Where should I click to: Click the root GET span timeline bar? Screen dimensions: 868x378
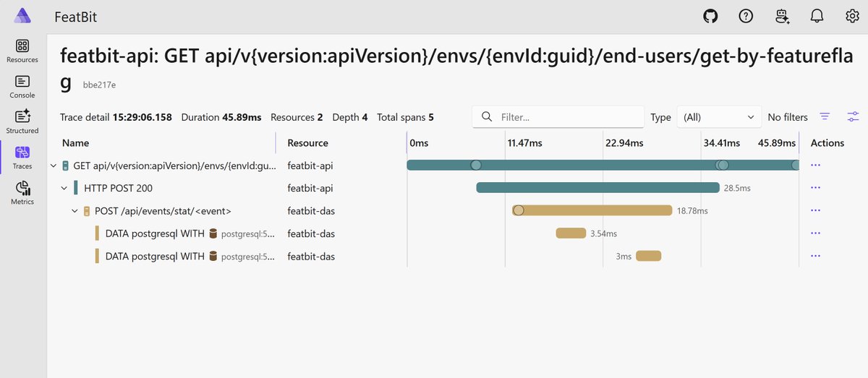tap(603, 165)
